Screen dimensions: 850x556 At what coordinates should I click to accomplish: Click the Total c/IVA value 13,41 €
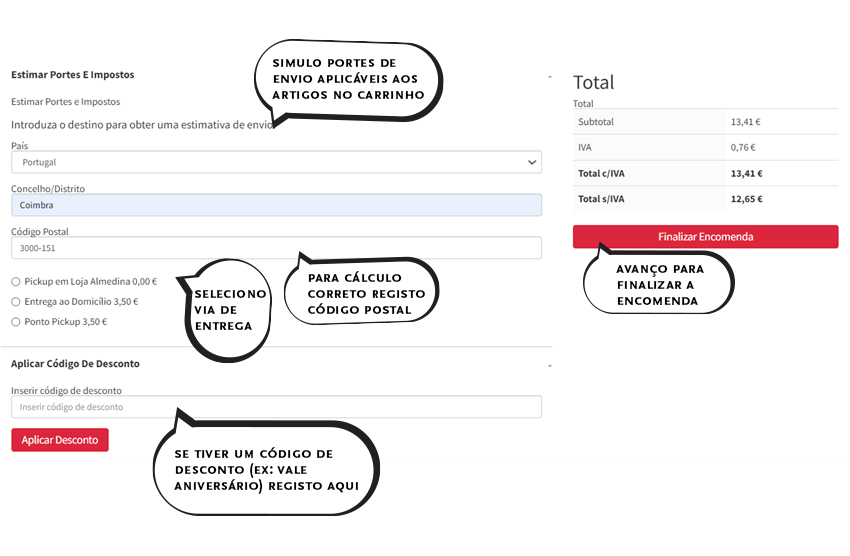click(746, 173)
